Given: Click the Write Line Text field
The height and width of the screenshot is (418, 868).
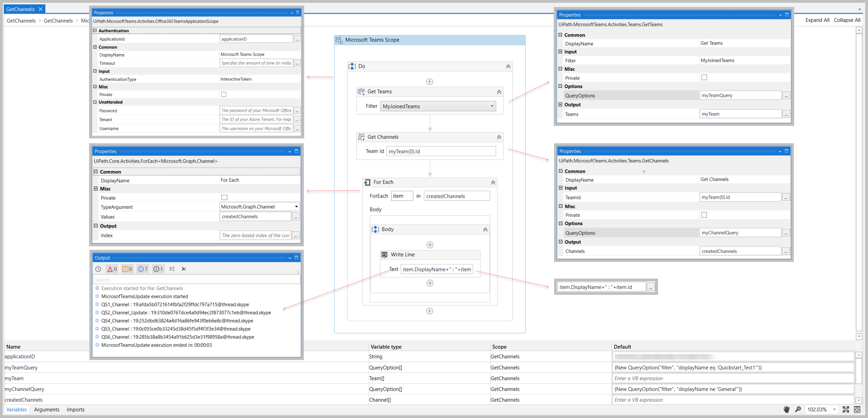Looking at the screenshot, I should (437, 270).
